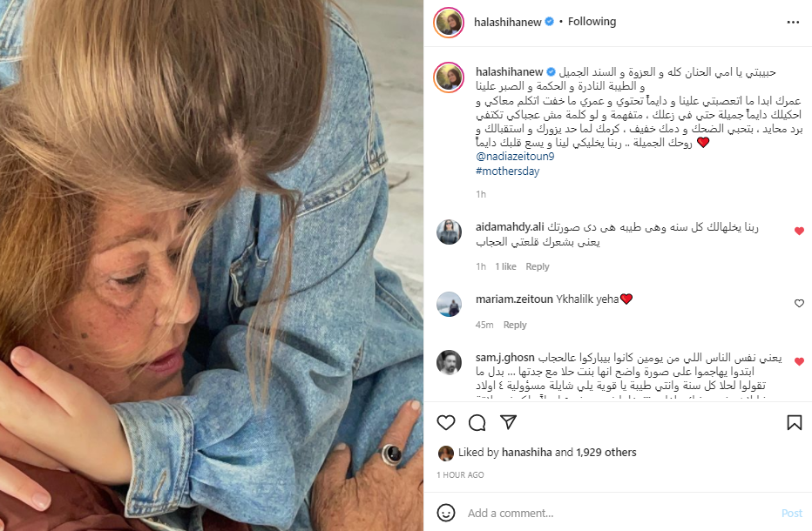The height and width of the screenshot is (531, 812).
Task: Like the post with the heart icon
Action: tap(445, 422)
